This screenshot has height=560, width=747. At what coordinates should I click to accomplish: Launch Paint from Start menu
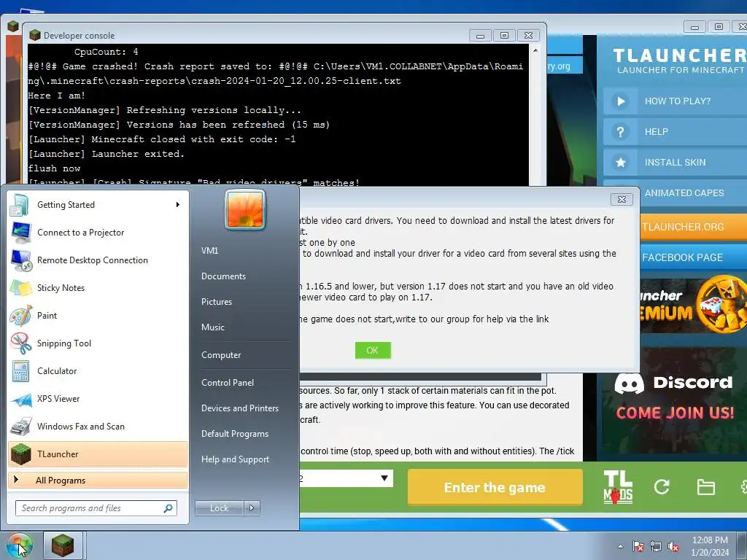(x=97, y=315)
